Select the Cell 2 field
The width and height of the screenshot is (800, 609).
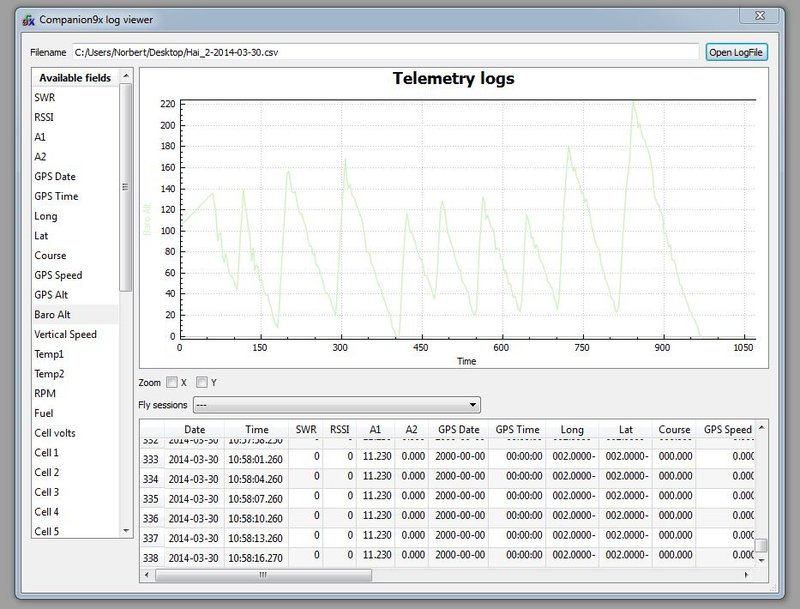tap(75, 472)
